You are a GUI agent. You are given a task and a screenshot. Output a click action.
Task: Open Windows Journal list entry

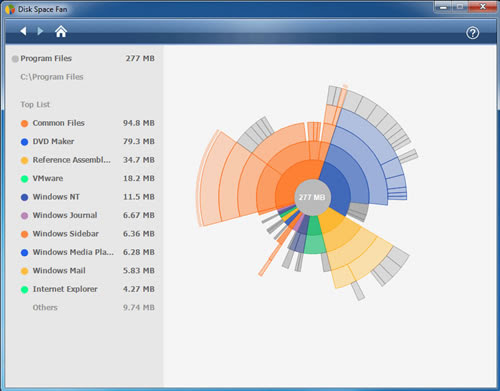[x=88, y=215]
